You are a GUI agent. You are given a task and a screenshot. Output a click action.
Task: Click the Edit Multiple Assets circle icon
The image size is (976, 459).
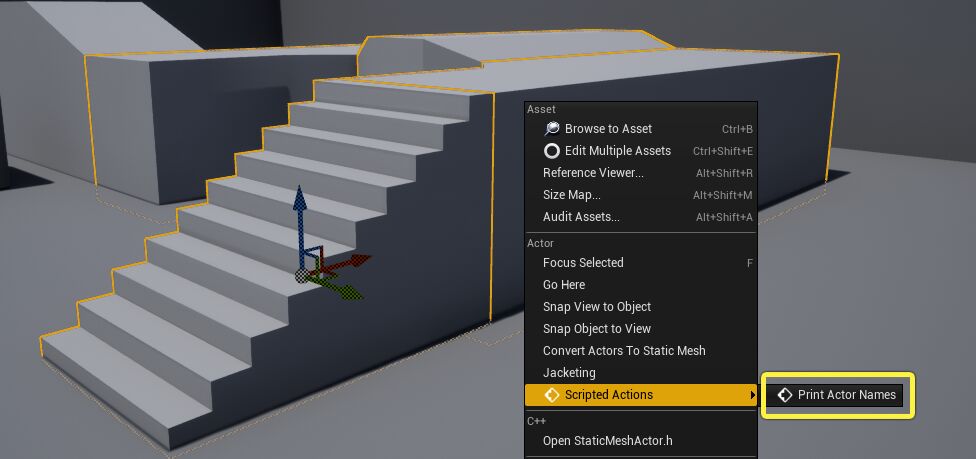(x=551, y=151)
